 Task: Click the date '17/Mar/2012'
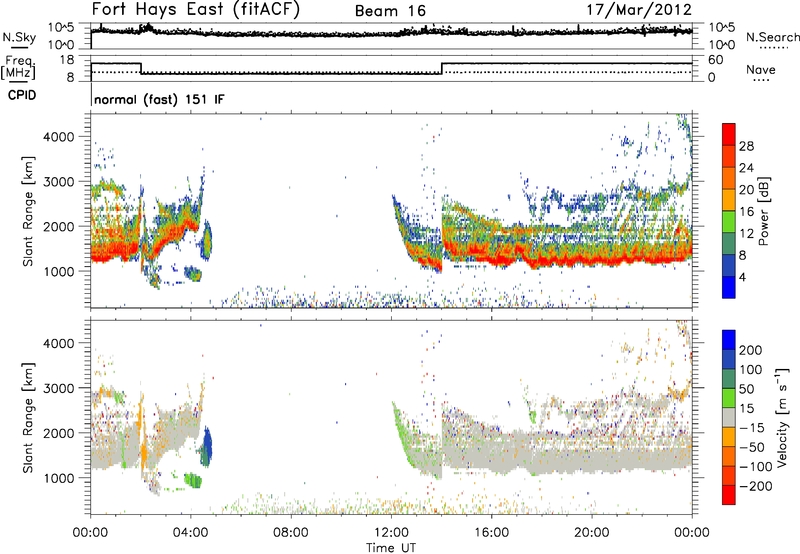(639, 10)
